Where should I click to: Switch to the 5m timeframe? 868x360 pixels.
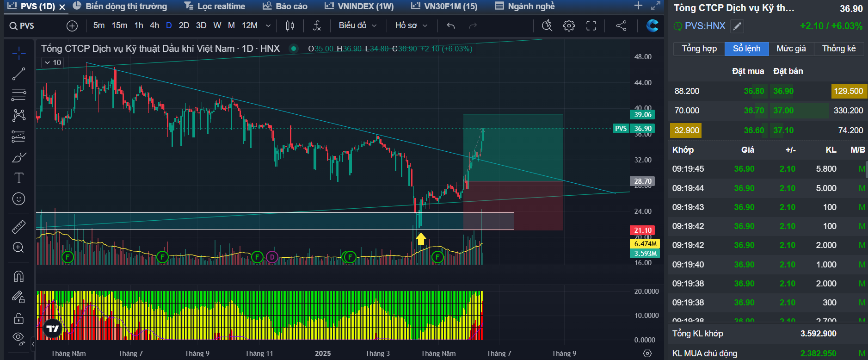(x=99, y=26)
